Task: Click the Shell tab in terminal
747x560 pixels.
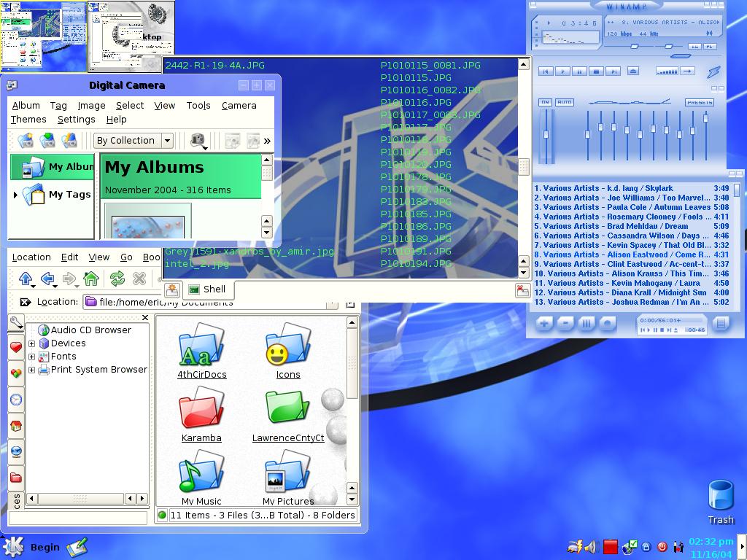Action: click(x=207, y=289)
